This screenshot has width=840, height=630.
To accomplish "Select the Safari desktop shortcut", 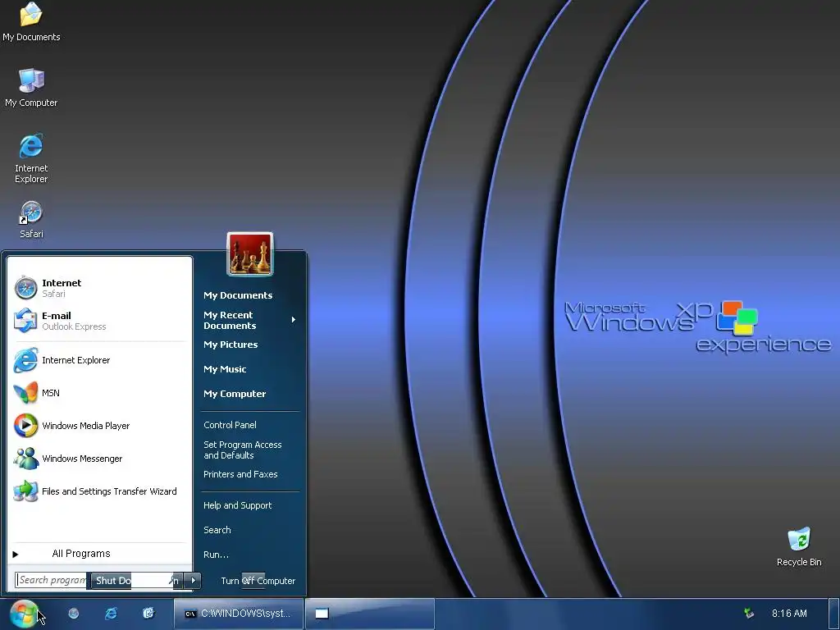I will tap(31, 220).
